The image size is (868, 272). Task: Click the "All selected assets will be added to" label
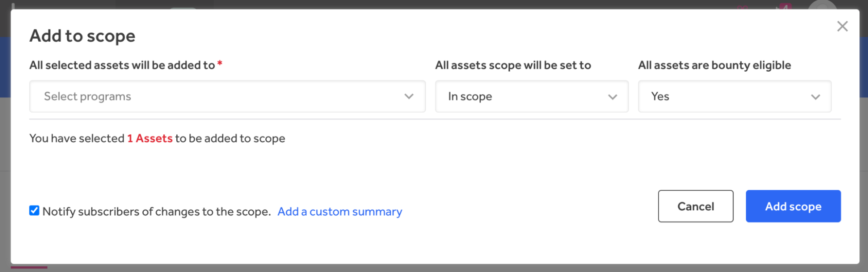[x=123, y=65]
